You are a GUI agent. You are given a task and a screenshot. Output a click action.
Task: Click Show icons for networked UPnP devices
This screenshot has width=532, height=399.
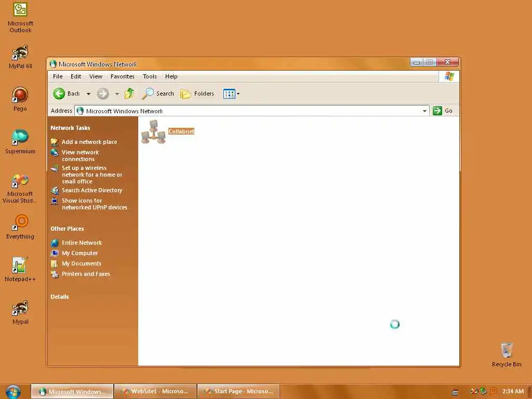point(95,204)
